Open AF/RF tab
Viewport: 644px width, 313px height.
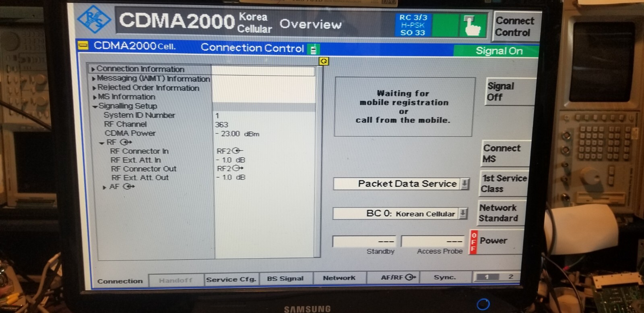point(393,277)
